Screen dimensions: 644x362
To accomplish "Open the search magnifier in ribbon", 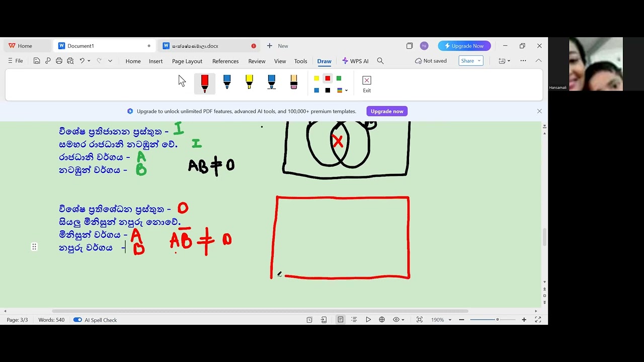I will (380, 61).
